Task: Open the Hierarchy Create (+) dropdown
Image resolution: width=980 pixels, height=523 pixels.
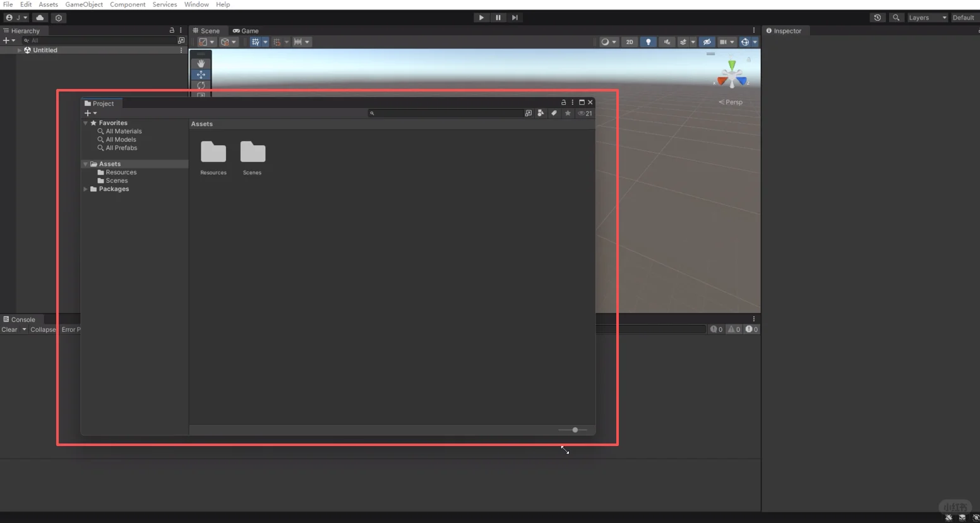Action: [x=9, y=40]
